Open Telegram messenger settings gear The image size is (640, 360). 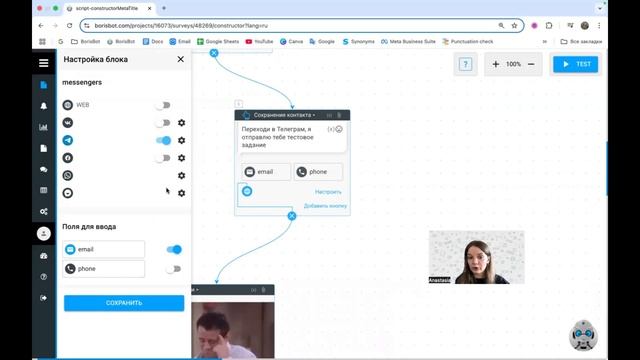[182, 140]
